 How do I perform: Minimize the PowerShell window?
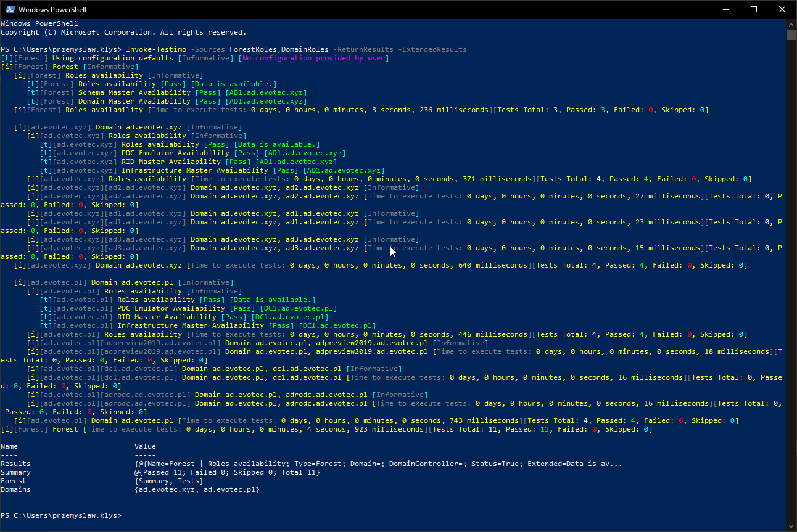[725, 9]
